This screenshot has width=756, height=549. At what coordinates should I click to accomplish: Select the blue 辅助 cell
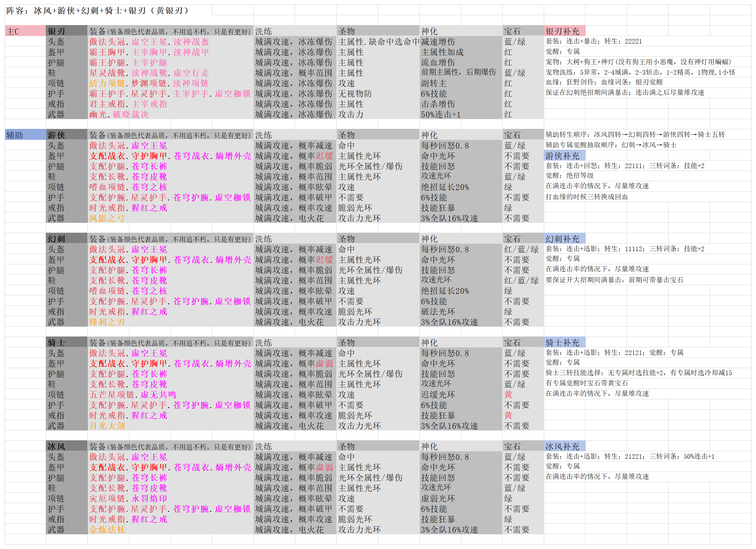(25, 135)
